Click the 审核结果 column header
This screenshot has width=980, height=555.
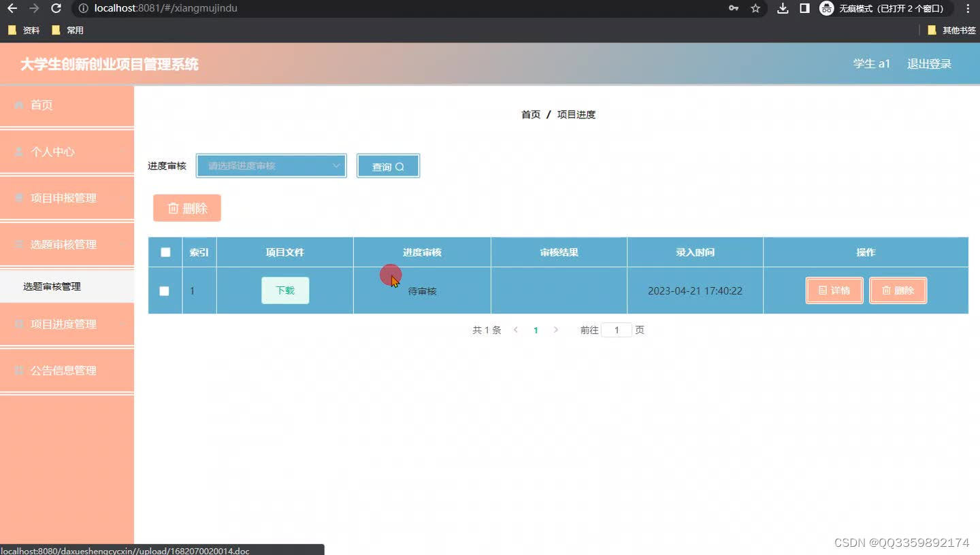(559, 252)
